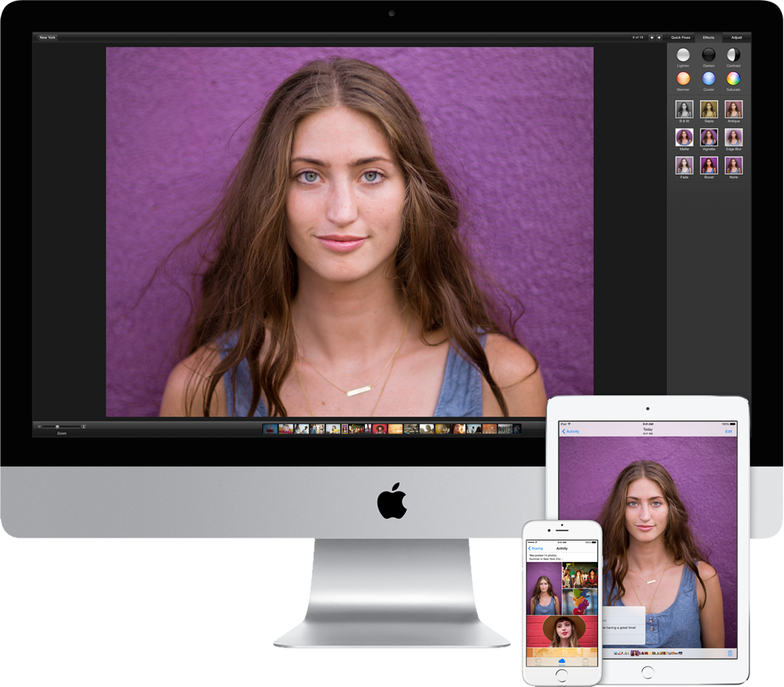Tap the trash icon on iPad
This screenshot has width=784, height=687.
click(730, 653)
